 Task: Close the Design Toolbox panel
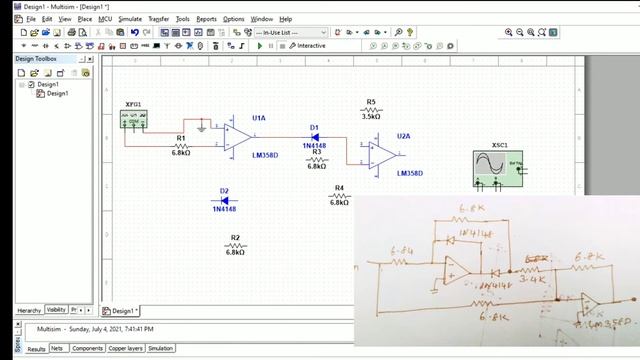coord(90,59)
